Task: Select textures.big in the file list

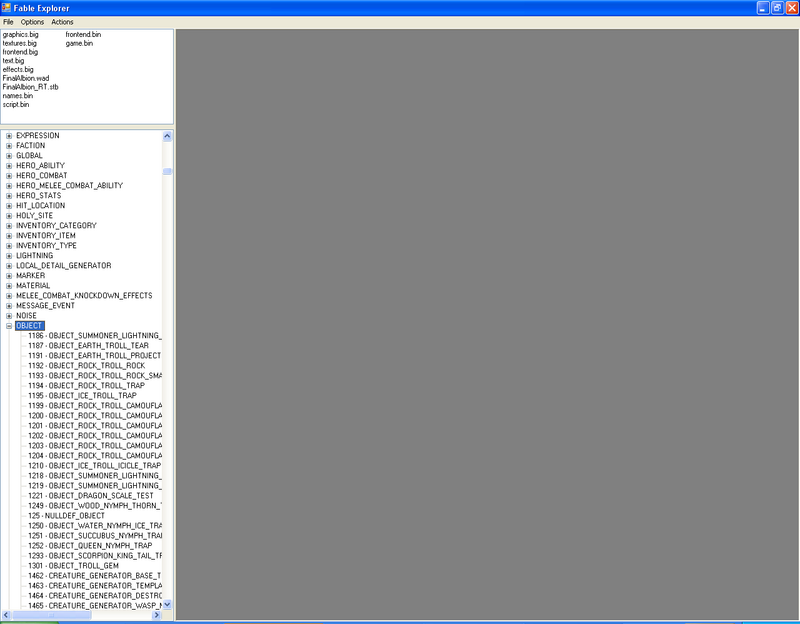Action: (19, 43)
